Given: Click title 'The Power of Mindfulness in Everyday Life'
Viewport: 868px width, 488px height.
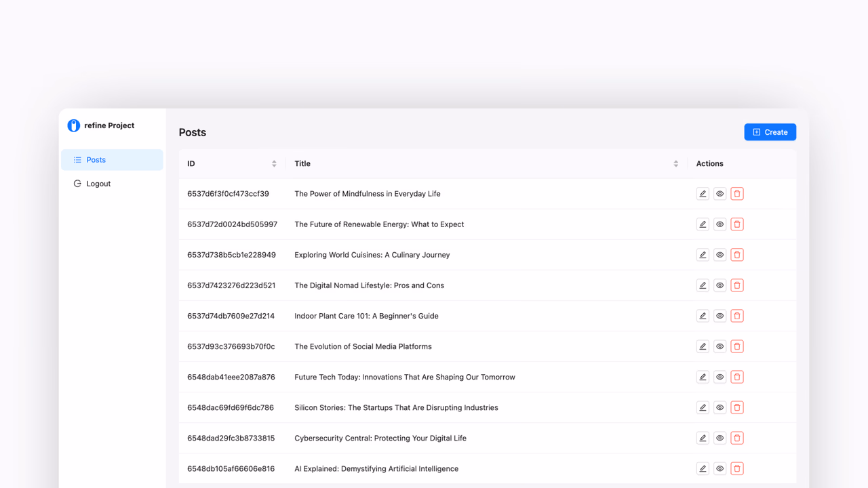Looking at the screenshot, I should (x=368, y=194).
